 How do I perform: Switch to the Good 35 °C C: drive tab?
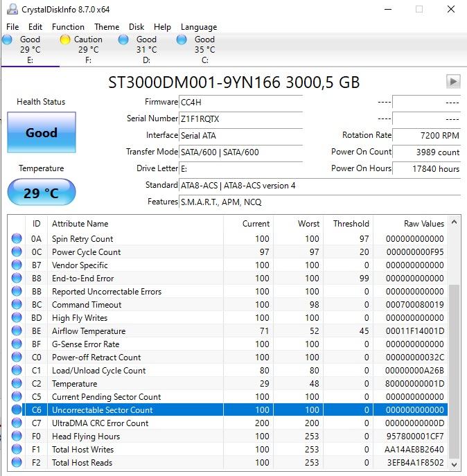pos(204,49)
